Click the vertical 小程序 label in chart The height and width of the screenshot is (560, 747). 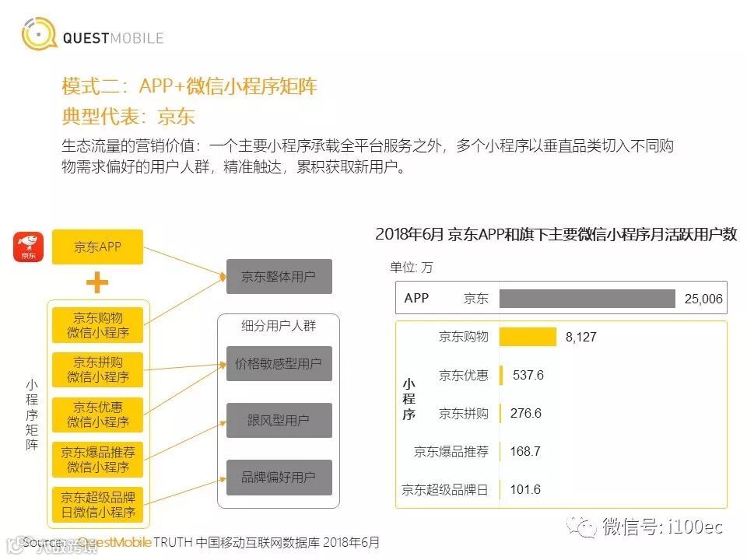pyautogui.click(x=409, y=399)
